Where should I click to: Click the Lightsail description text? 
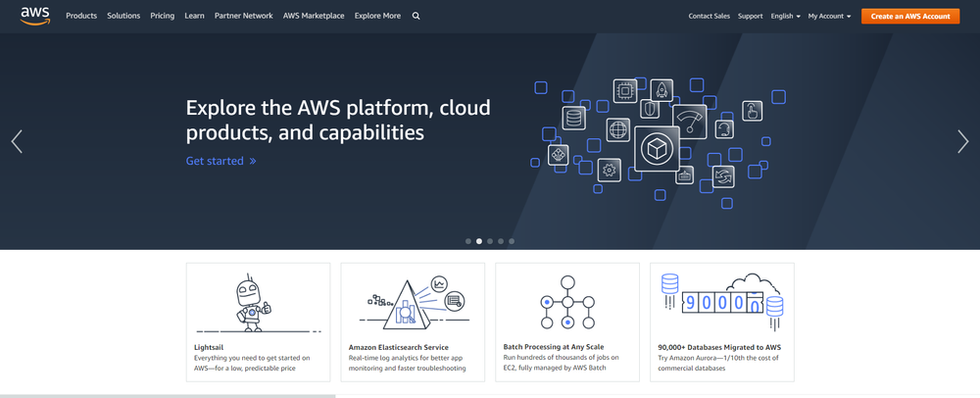pos(251,363)
